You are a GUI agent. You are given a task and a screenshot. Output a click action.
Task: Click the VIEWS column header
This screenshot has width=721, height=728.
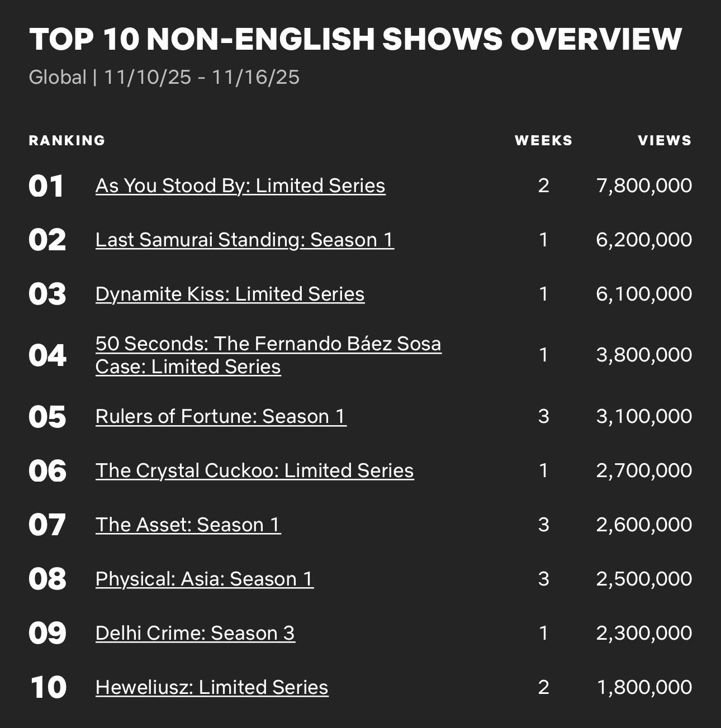pyautogui.click(x=665, y=140)
